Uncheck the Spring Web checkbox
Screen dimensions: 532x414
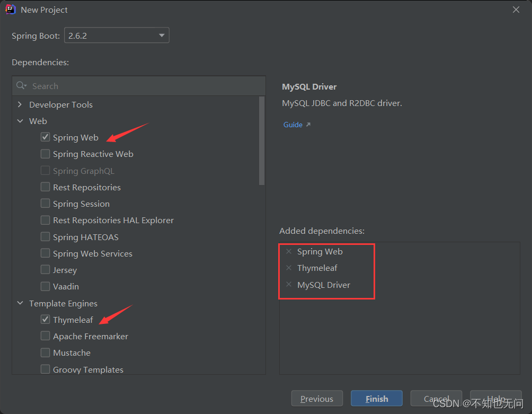(x=45, y=137)
